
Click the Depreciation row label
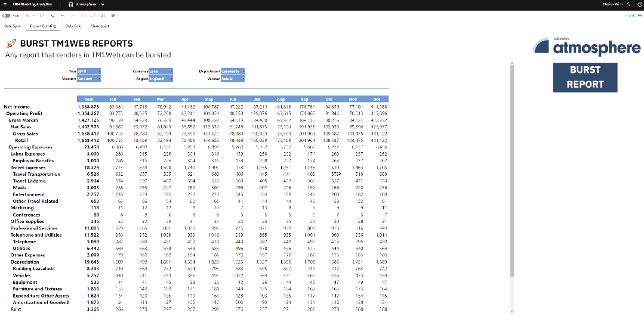[25, 262]
